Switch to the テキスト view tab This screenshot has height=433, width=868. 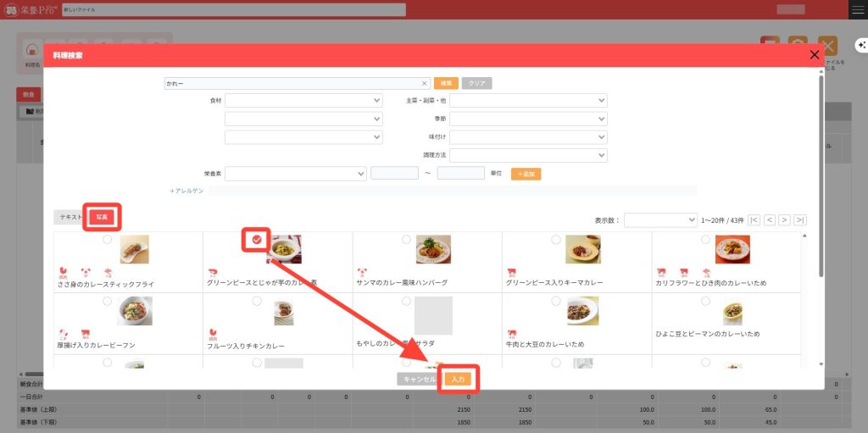[70, 217]
